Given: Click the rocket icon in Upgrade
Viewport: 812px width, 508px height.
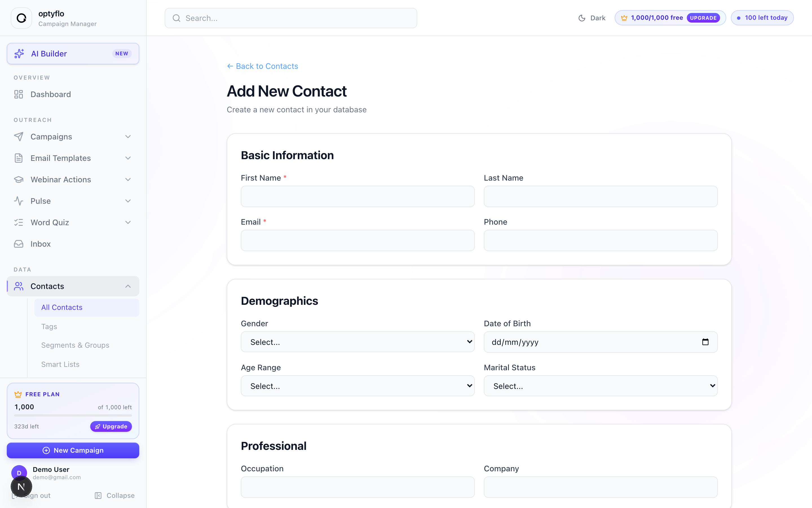Looking at the screenshot, I should [x=98, y=427].
